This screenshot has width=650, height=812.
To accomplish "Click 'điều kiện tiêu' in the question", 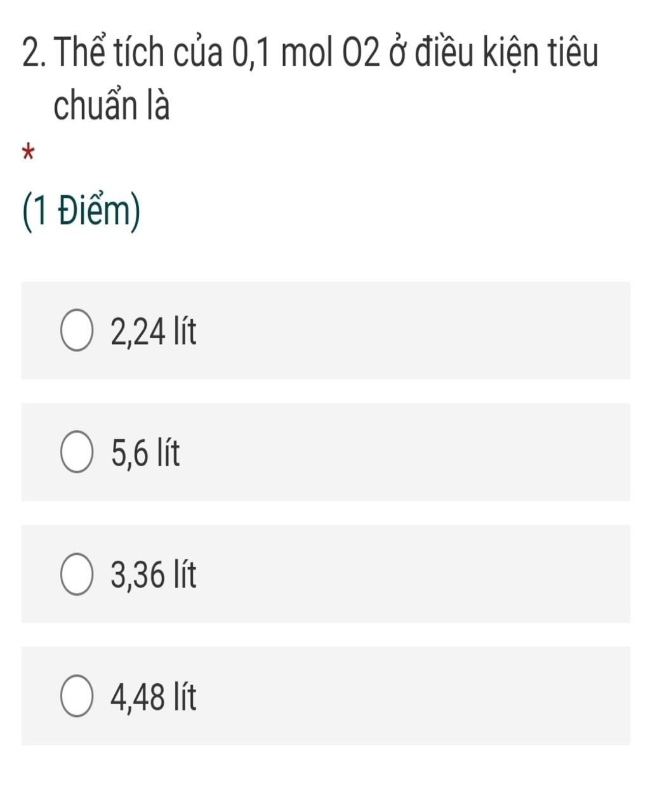I will (x=506, y=52).
